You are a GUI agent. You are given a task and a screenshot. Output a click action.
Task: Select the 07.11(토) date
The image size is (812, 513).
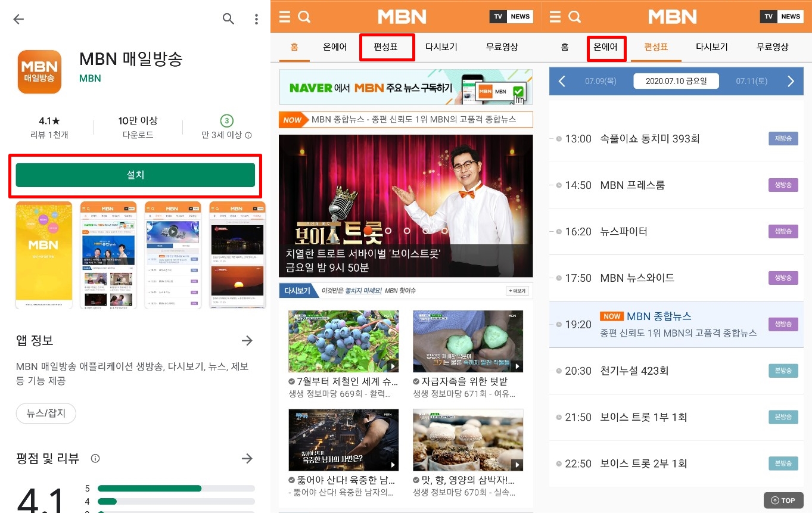(752, 81)
